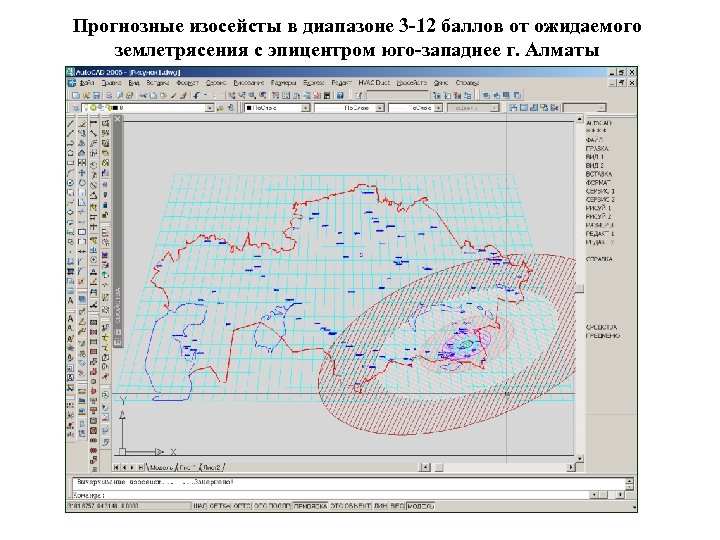This screenshot has width=720, height=540.
Task: Click the Pan realtime icon
Action: 232,96
